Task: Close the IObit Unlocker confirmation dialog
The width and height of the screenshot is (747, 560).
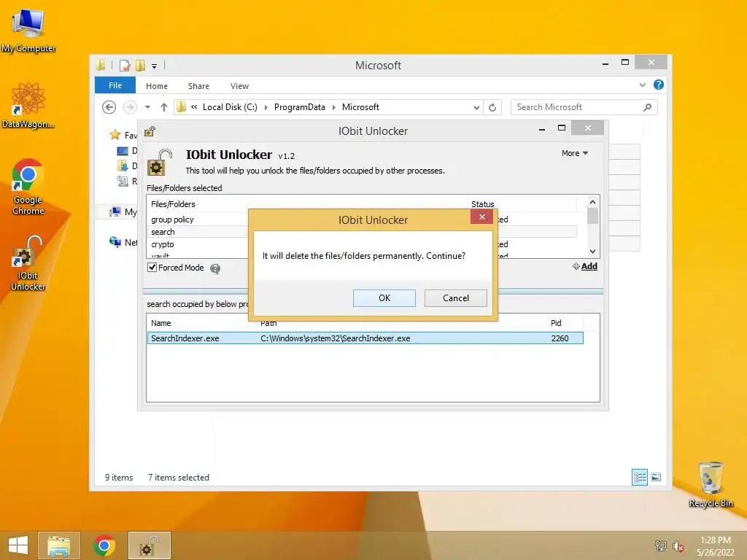Action: (x=481, y=217)
